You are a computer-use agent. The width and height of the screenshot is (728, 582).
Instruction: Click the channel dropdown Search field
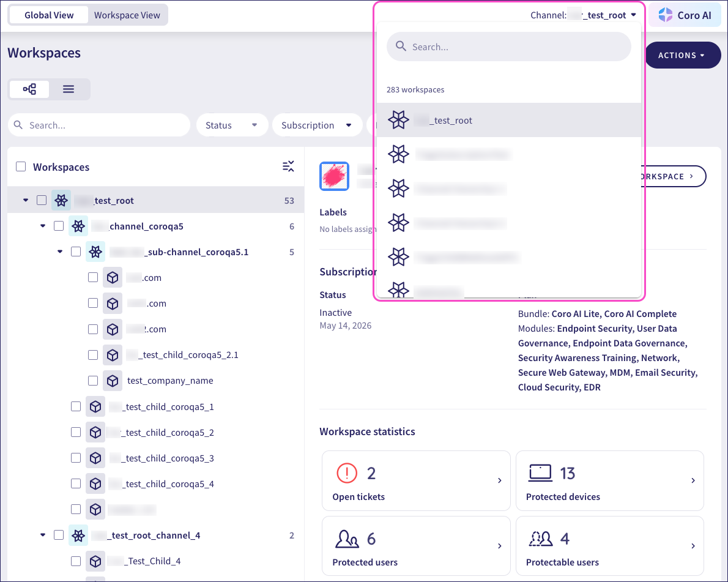[x=509, y=47]
